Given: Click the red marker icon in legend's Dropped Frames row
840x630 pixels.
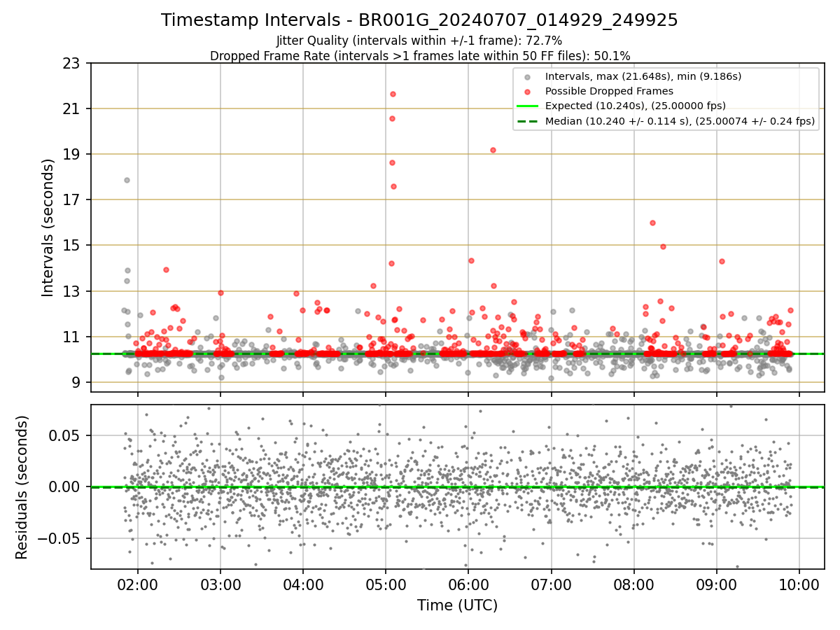Looking at the screenshot, I should click(x=527, y=92).
